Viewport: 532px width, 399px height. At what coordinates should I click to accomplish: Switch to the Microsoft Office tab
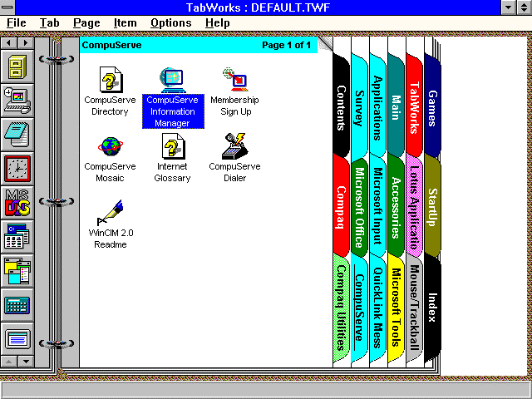pos(360,208)
